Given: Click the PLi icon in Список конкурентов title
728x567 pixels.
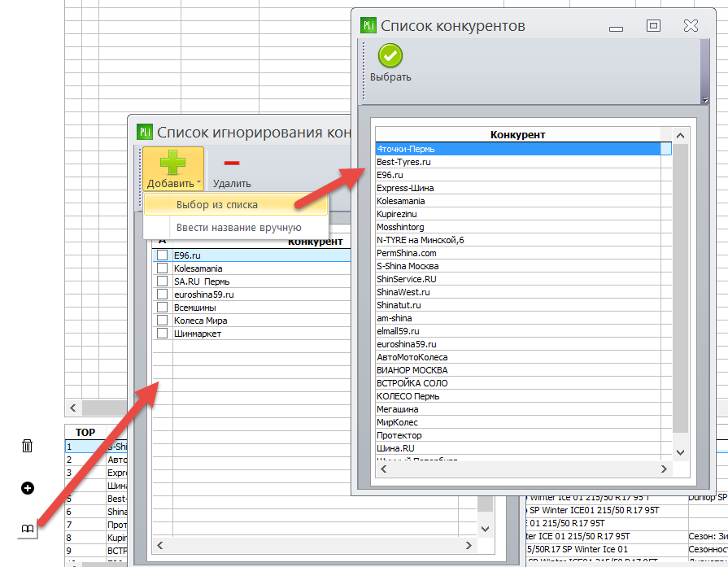Looking at the screenshot, I should click(368, 25).
